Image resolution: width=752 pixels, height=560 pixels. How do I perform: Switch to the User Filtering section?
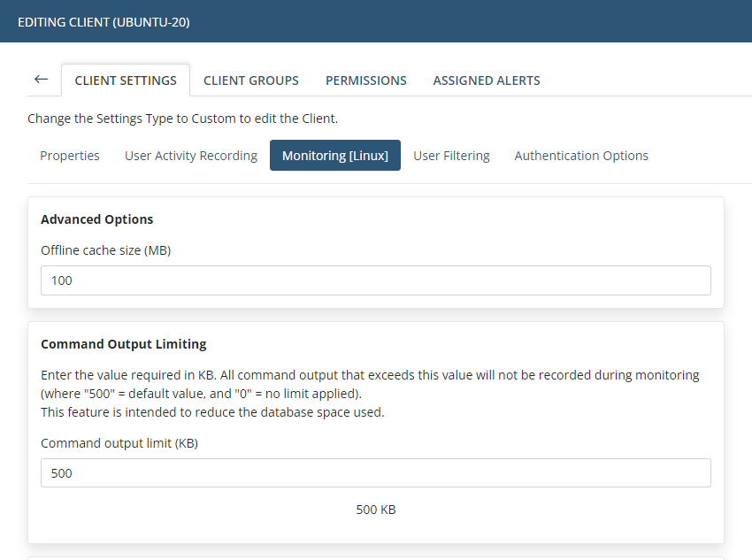coord(451,156)
